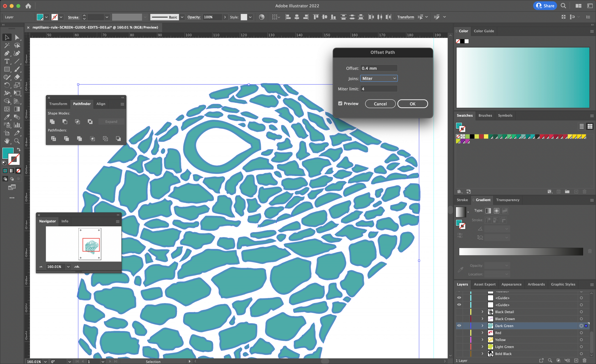Select the Zoom tool
This screenshot has height=364, width=596.
click(x=17, y=141)
